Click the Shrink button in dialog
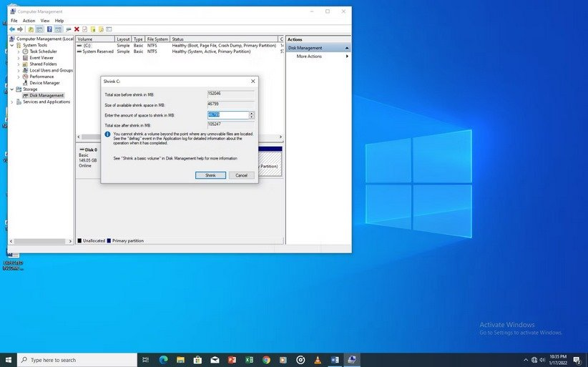The image size is (588, 367). (x=210, y=175)
